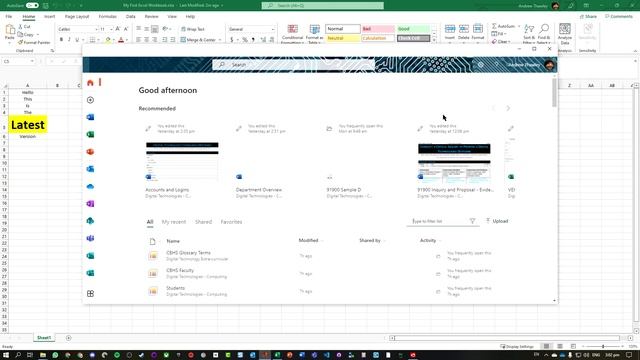Open SharePoint from the Office sidebar
Viewport: 640px width, 360px height.
(x=90, y=221)
